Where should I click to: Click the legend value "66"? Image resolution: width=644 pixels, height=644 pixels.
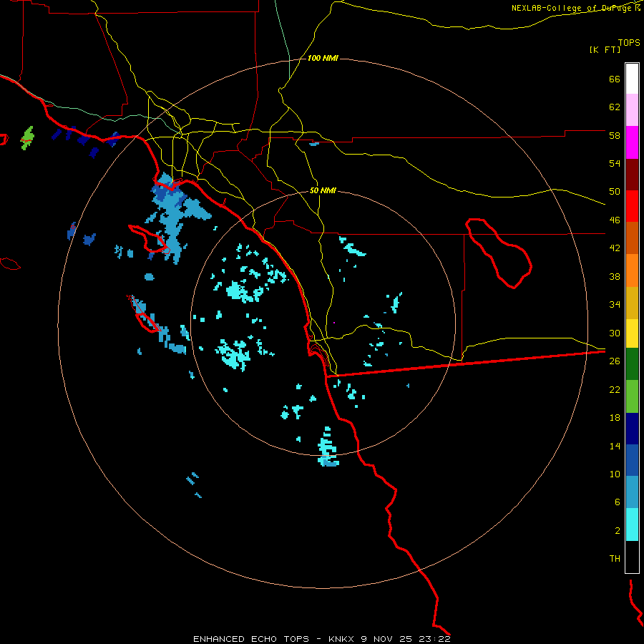(x=615, y=79)
